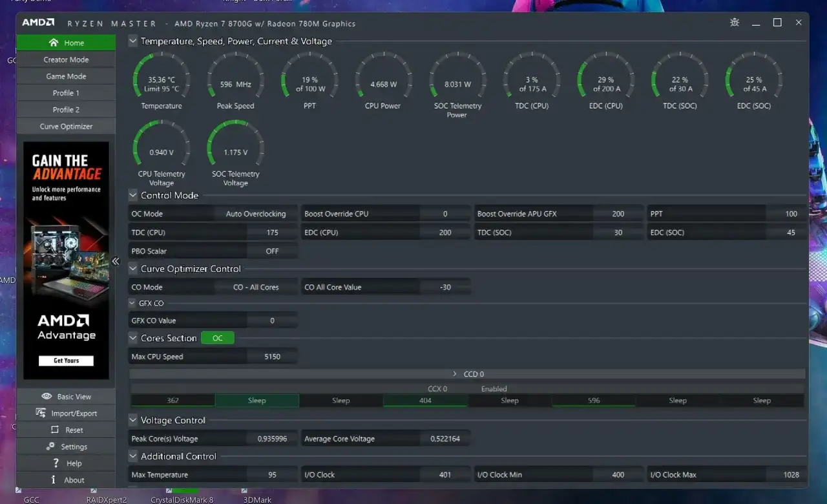Collapse Curve Optimizer Control section
Screen dimensions: 827x504
point(133,269)
